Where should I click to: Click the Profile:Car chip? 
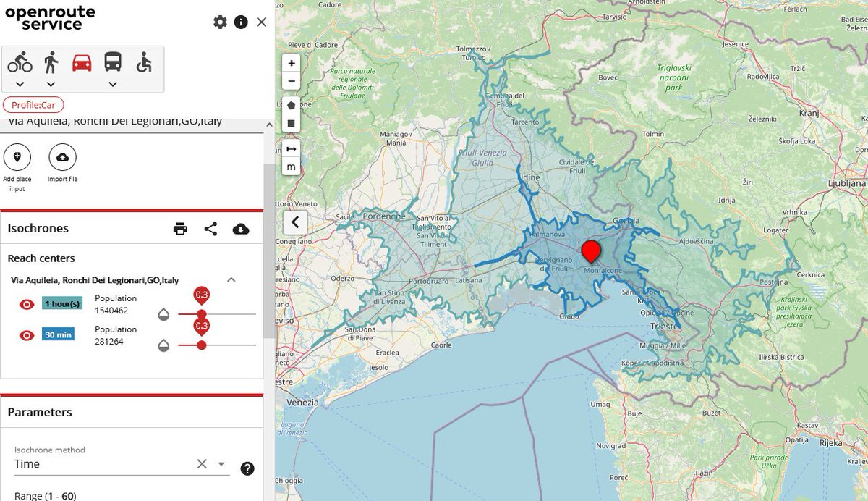pyautogui.click(x=33, y=105)
